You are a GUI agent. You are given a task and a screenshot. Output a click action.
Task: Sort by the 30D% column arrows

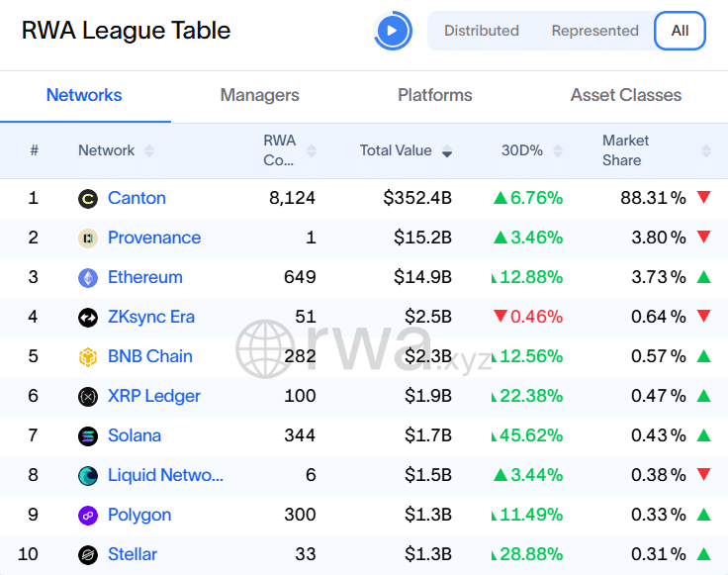tap(557, 151)
